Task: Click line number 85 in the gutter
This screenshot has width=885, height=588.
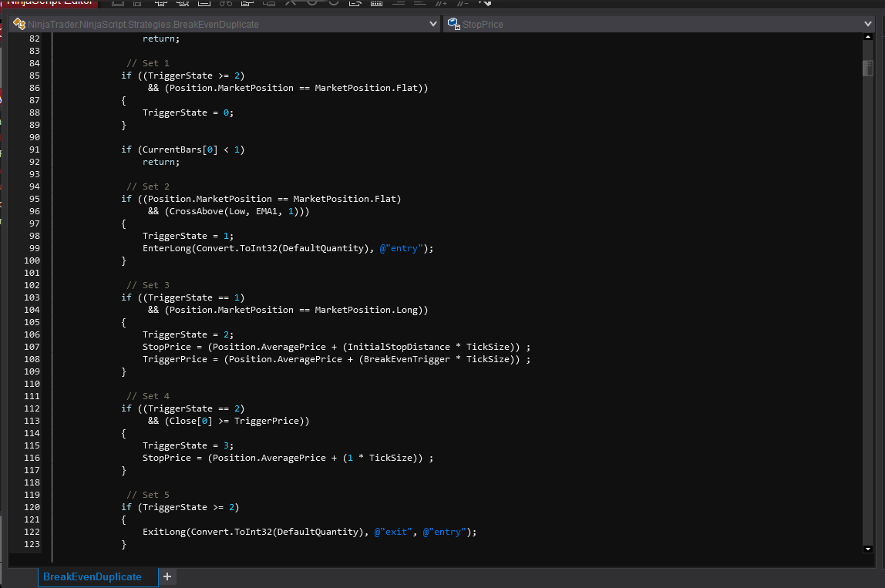Action: click(35, 76)
